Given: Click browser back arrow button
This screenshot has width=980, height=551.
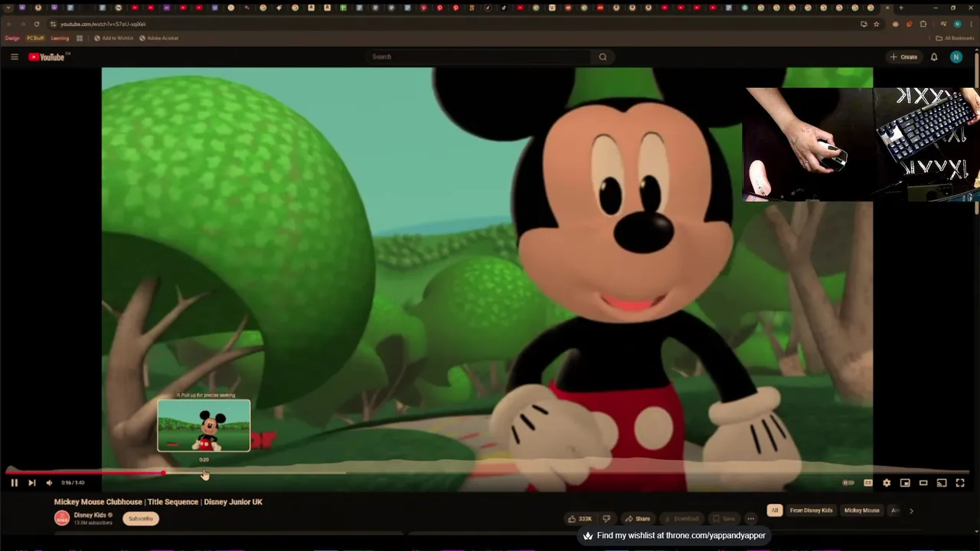Looking at the screenshot, I should click(x=8, y=24).
